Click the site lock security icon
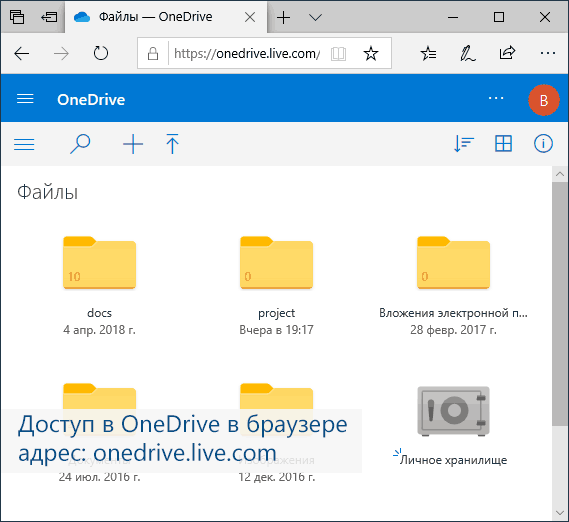This screenshot has width=569, height=522. (153, 54)
